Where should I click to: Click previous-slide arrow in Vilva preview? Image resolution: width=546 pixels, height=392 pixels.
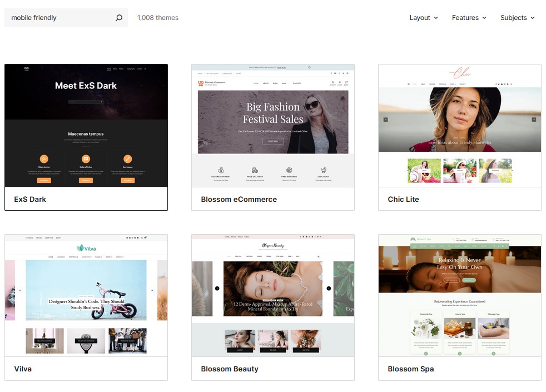(20, 290)
